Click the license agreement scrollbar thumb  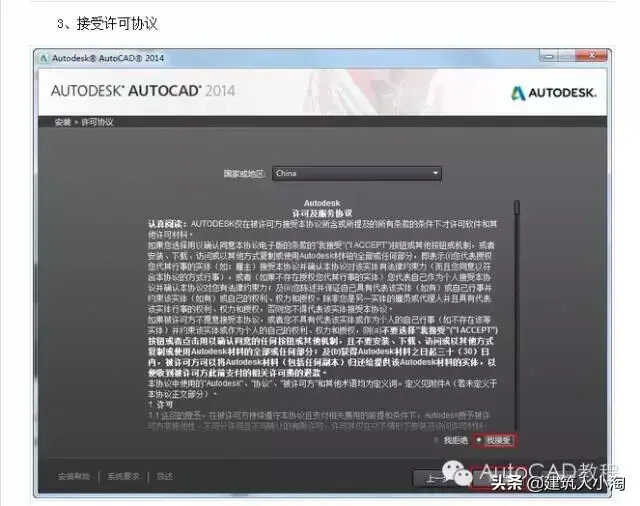517,207
